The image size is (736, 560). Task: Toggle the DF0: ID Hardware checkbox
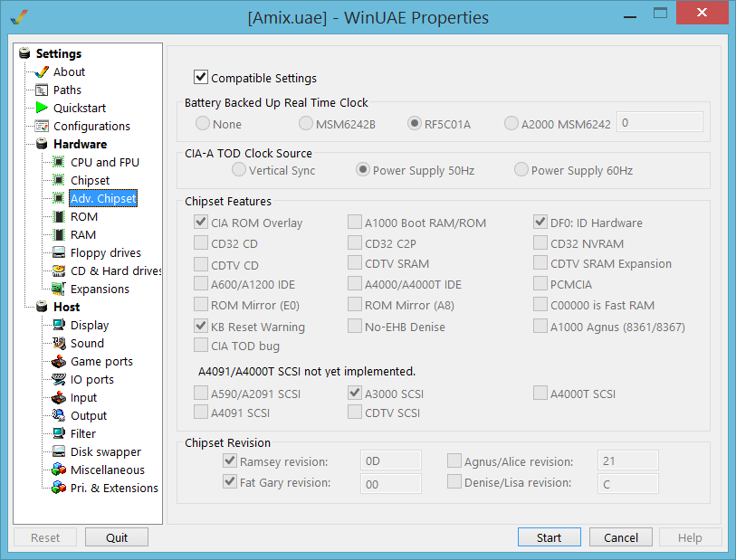(x=540, y=222)
